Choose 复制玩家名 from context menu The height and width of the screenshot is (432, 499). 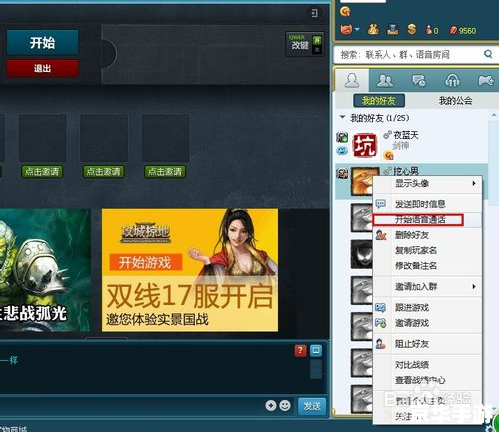click(427, 250)
